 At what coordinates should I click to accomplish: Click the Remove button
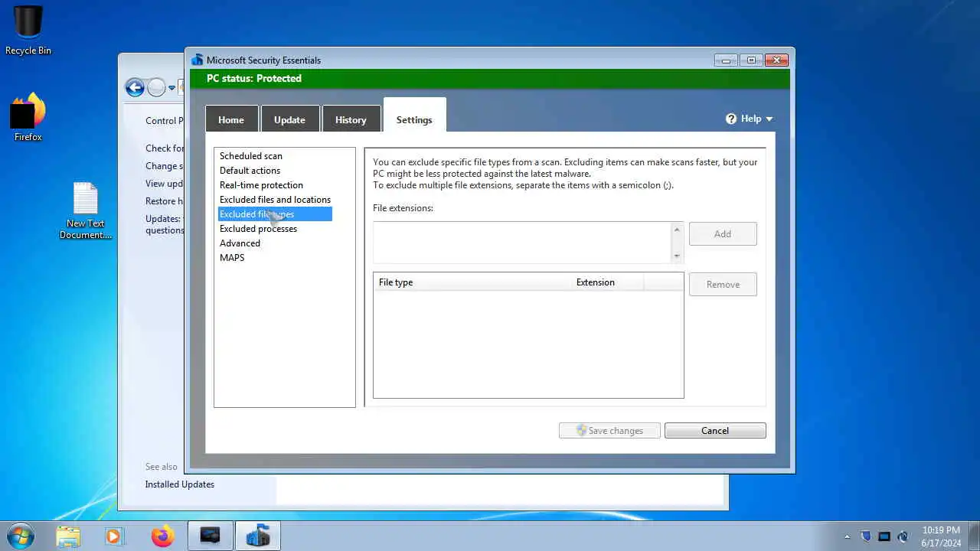(x=723, y=285)
